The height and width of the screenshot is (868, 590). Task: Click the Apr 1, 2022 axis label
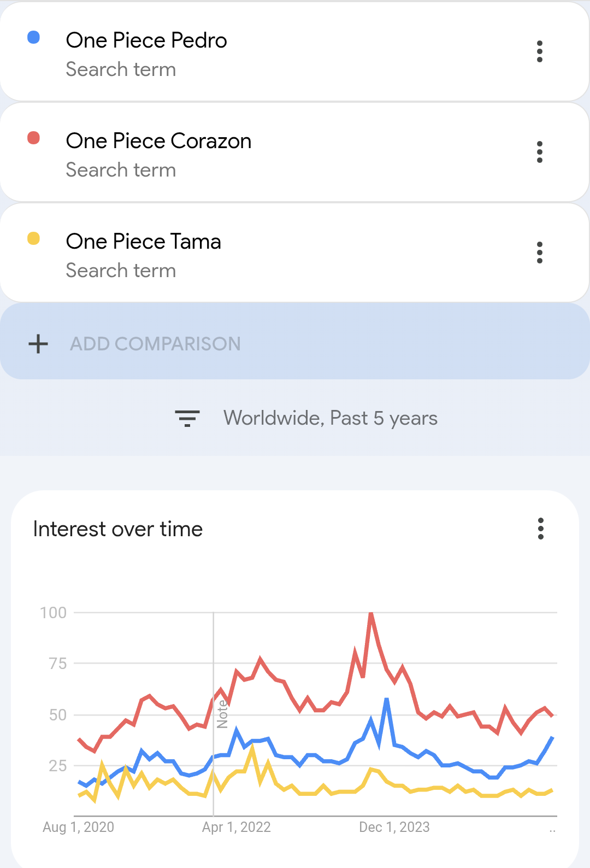236,827
